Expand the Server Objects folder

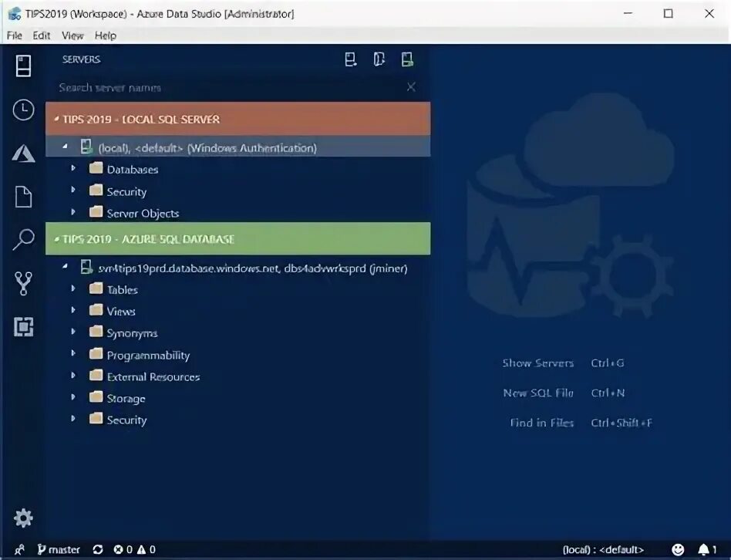tap(73, 211)
